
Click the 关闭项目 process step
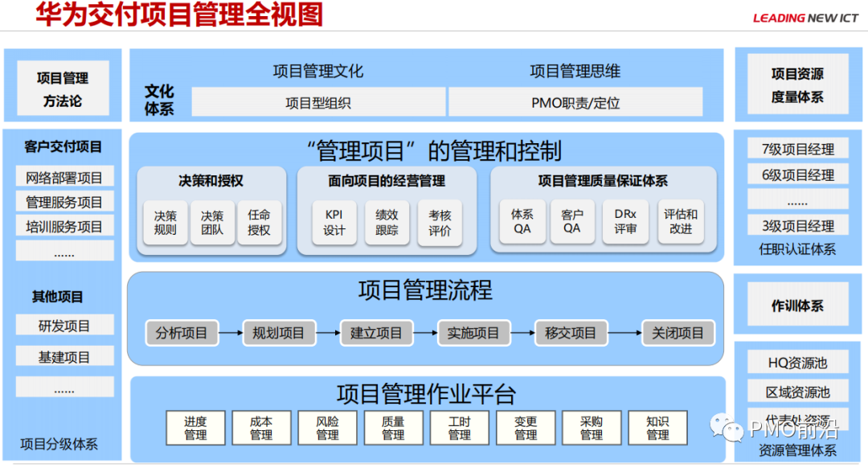678,332
